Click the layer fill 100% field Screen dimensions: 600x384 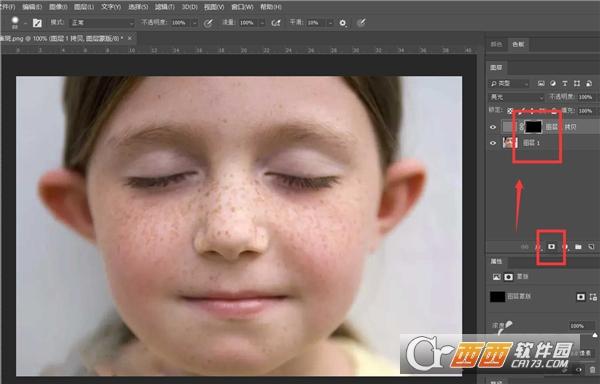pyautogui.click(x=586, y=111)
